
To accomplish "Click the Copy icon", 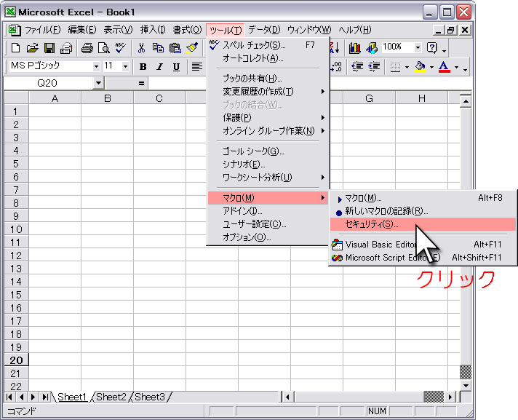I will click(159, 48).
